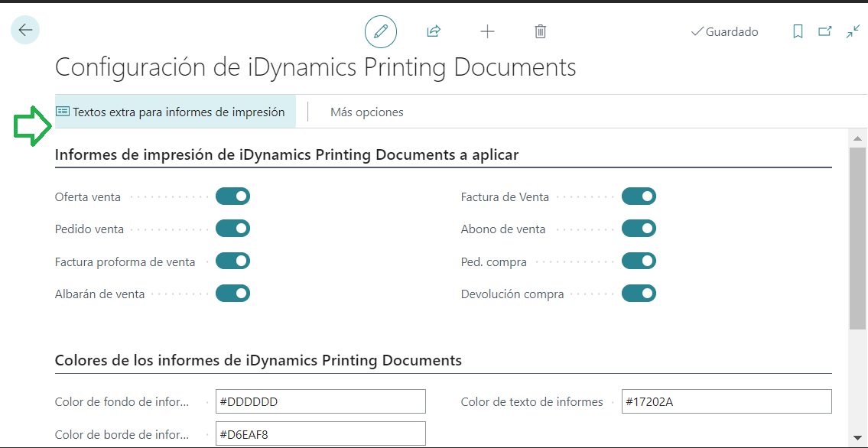Click the Color de borde de infor... label
Screen dimensions: 868x448
pyautogui.click(x=122, y=434)
